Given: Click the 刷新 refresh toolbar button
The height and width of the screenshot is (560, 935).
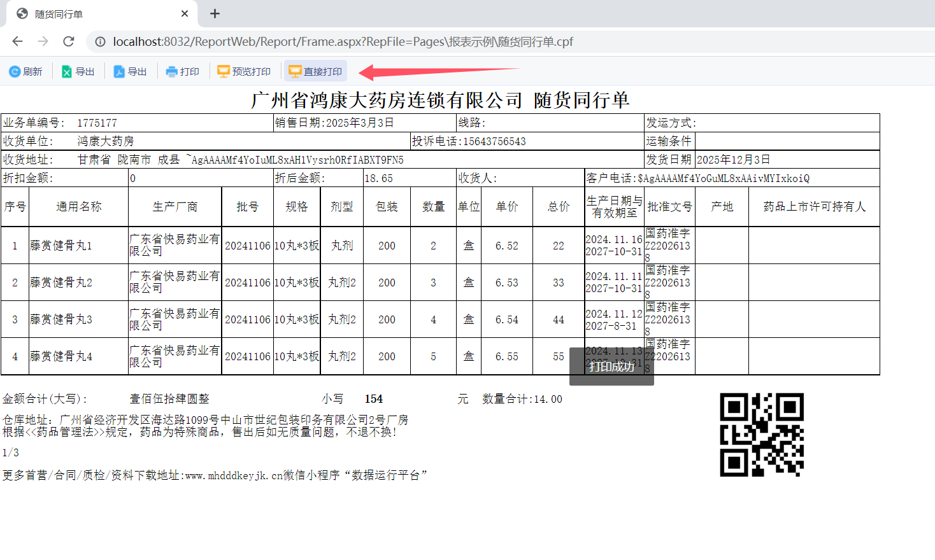Looking at the screenshot, I should tap(25, 71).
